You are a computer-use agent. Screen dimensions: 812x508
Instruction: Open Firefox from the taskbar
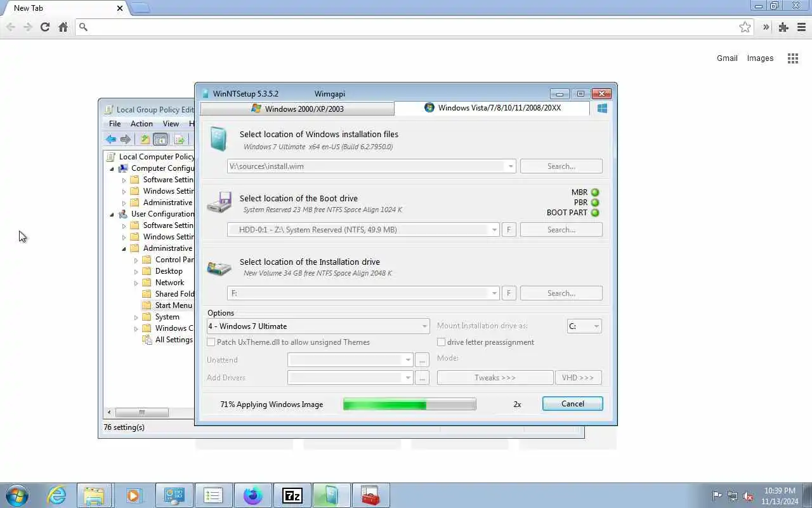coord(252,495)
